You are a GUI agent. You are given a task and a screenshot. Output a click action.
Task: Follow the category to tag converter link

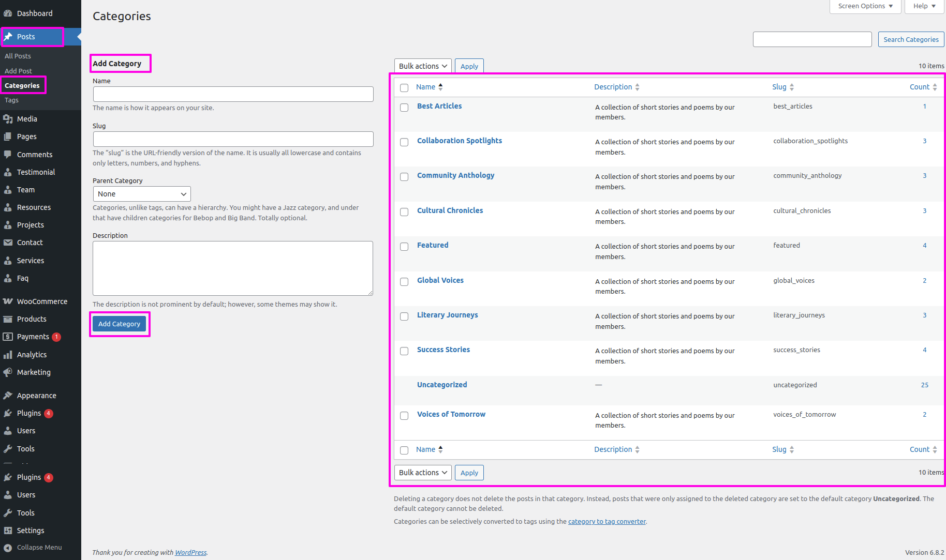click(x=607, y=521)
